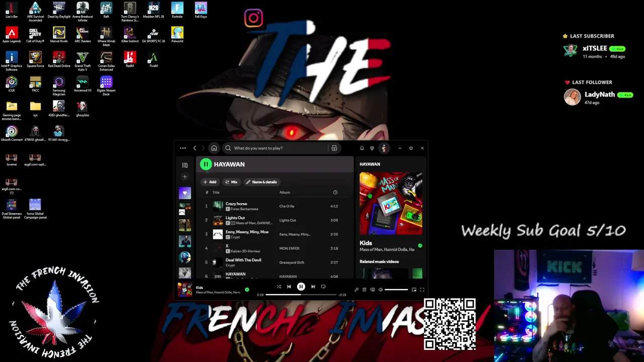Open Marvel Rivals desktop shortcut

[x=59, y=35]
